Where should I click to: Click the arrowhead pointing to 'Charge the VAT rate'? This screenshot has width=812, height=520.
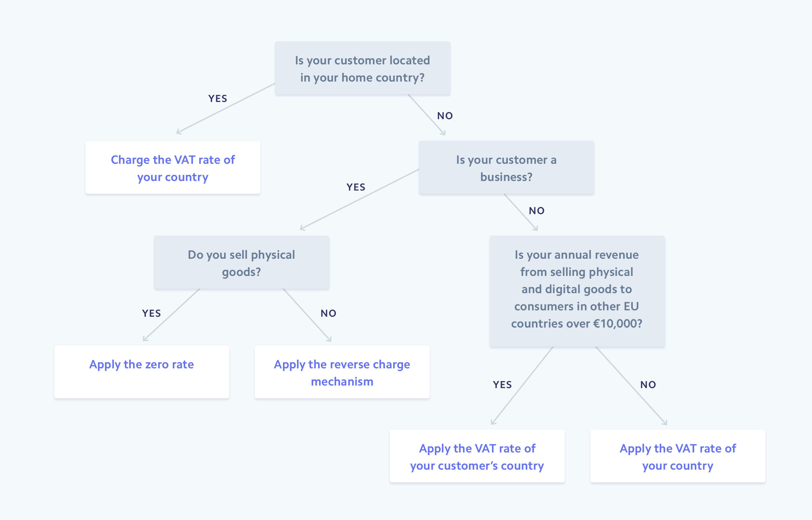coord(178,132)
